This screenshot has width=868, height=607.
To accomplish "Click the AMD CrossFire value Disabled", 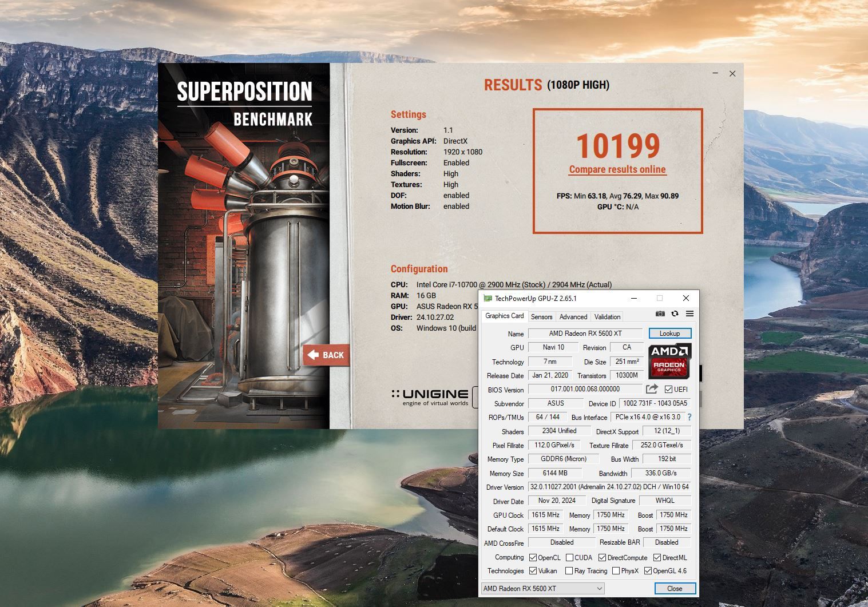I will pos(562,542).
